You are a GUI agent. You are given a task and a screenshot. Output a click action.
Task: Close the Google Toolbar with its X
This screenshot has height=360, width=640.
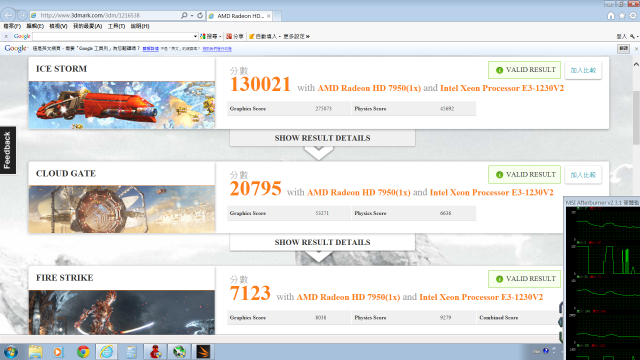tap(6, 36)
